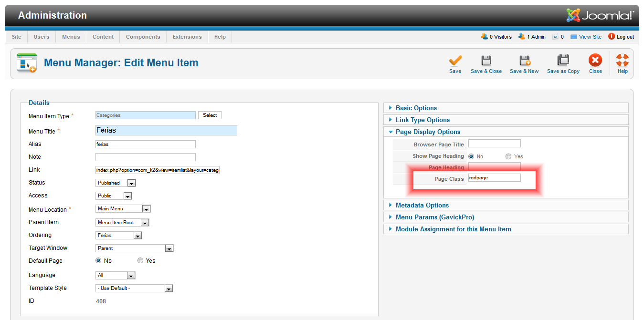Open the Menu Location dropdown
The height and width of the screenshot is (320, 644).
[x=123, y=209]
